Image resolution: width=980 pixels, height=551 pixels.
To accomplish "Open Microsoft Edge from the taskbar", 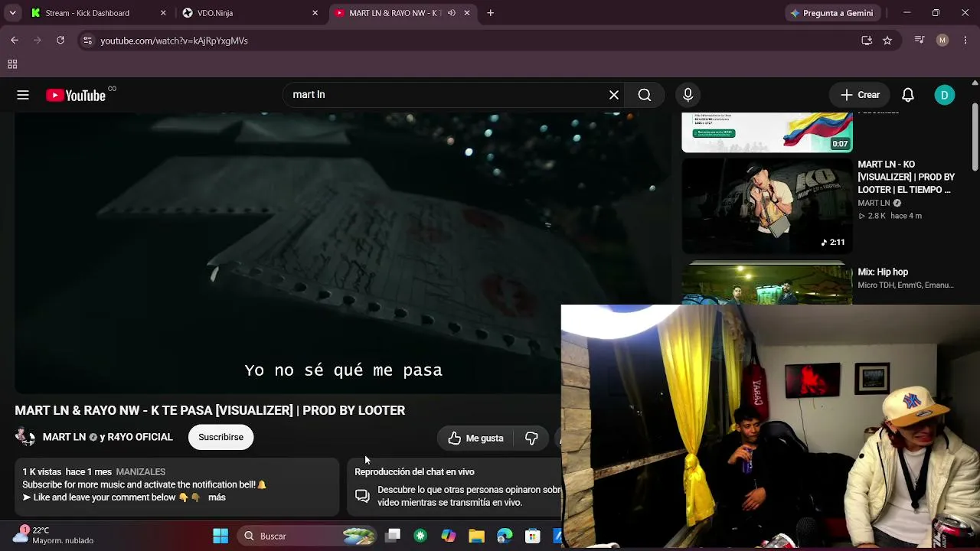I will click(x=505, y=536).
